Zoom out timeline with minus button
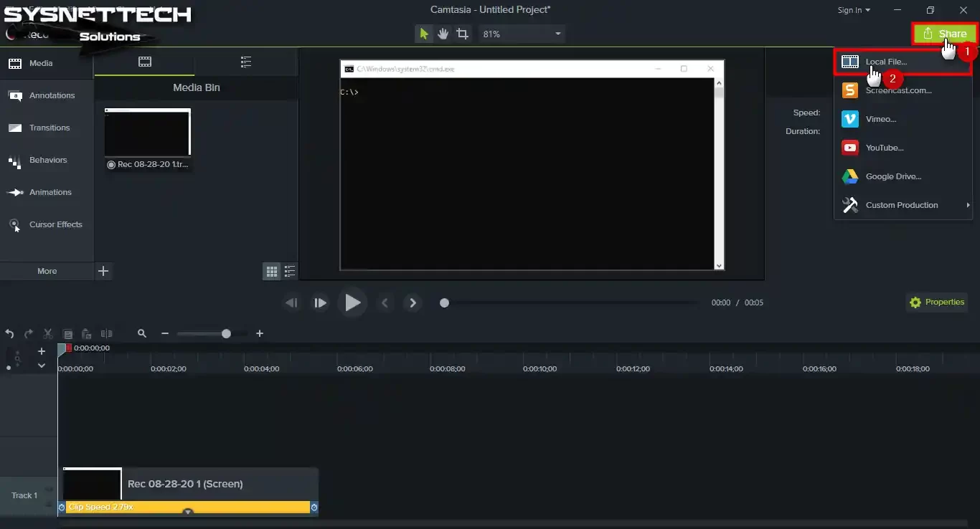 point(165,334)
